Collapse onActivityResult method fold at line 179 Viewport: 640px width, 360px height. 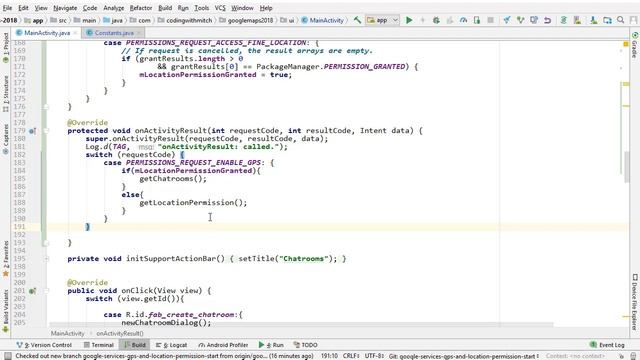[46, 131]
